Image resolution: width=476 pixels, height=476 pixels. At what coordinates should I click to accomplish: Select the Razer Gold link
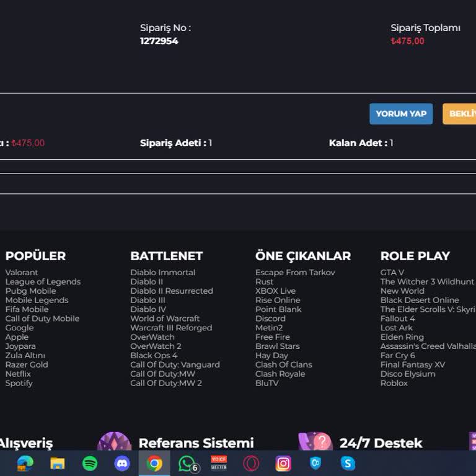click(27, 365)
